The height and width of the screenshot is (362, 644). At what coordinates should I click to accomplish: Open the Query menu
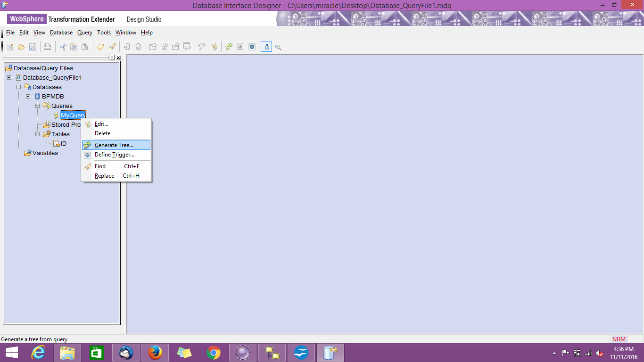pos(85,33)
